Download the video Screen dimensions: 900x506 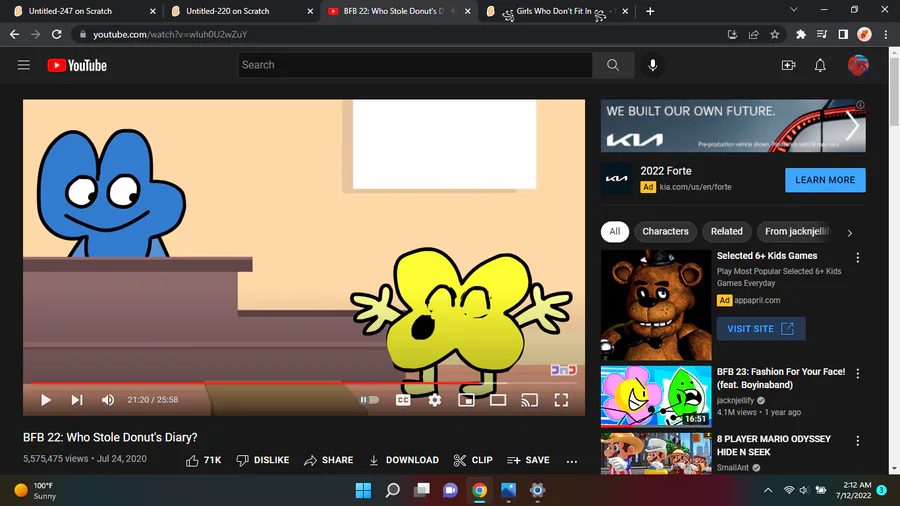(x=404, y=460)
